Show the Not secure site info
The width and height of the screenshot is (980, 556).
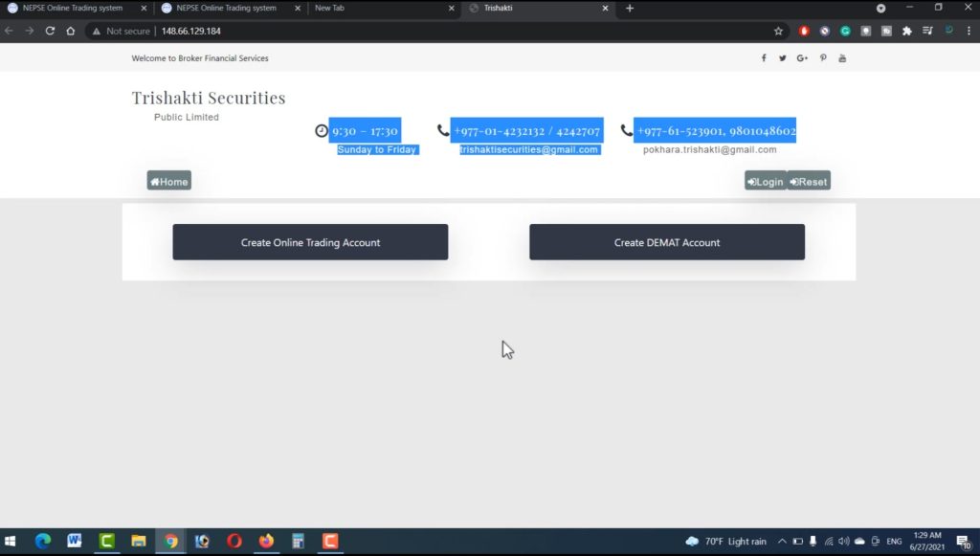coord(122,31)
